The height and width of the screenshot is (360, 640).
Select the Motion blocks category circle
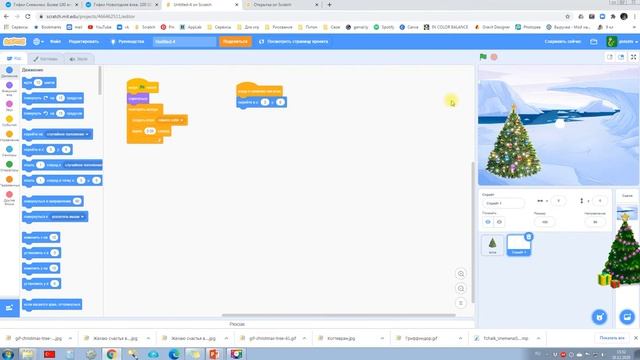pos(9,72)
